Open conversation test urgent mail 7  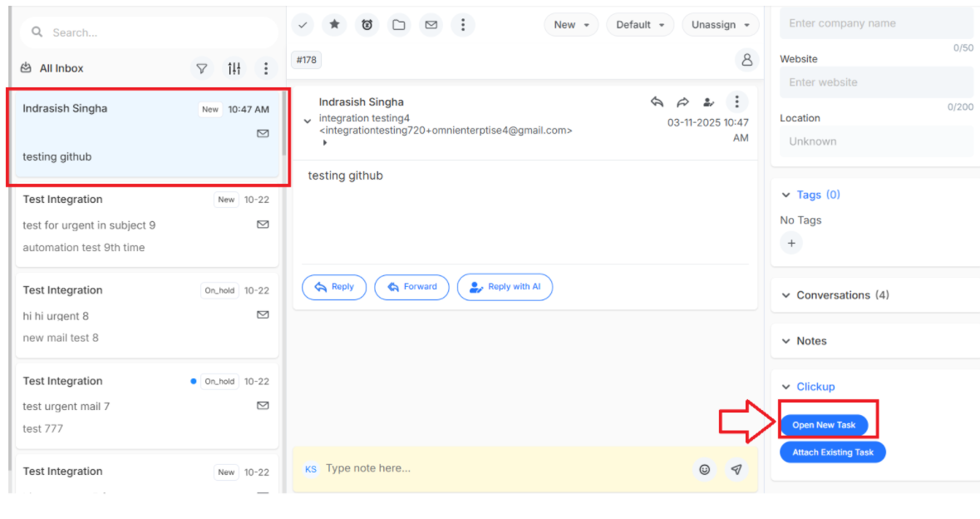click(x=147, y=407)
